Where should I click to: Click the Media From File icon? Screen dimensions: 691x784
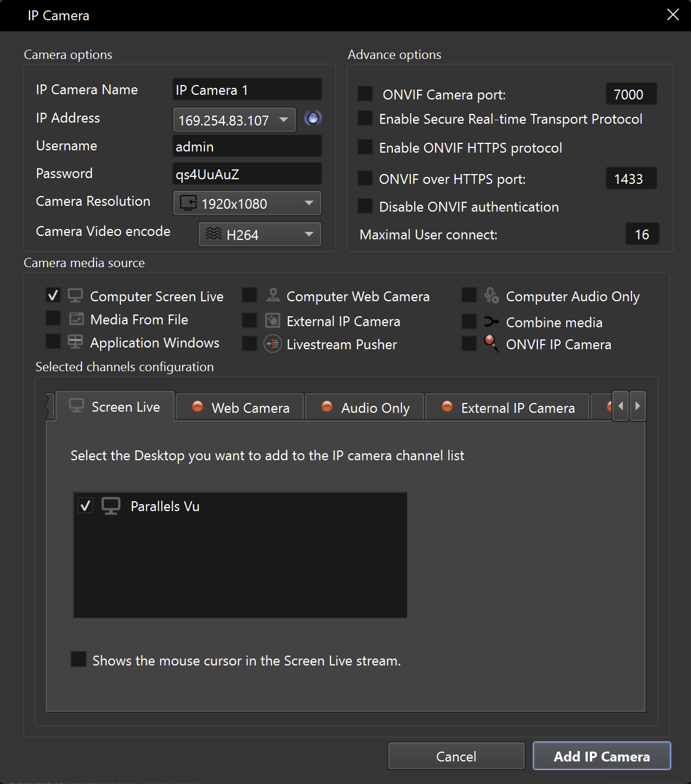[x=76, y=319]
